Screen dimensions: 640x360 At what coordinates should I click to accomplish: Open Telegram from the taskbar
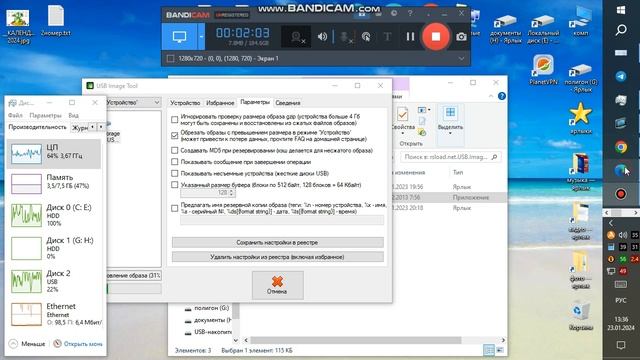(621, 76)
